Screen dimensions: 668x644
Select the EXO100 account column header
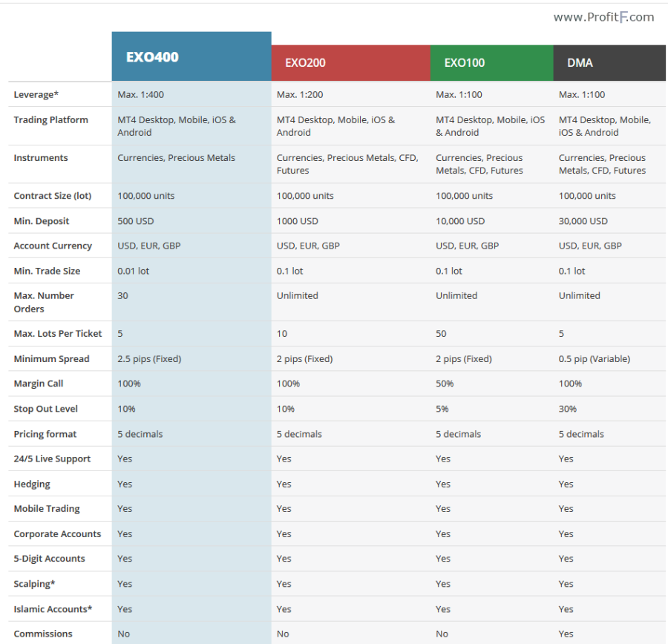tap(491, 63)
